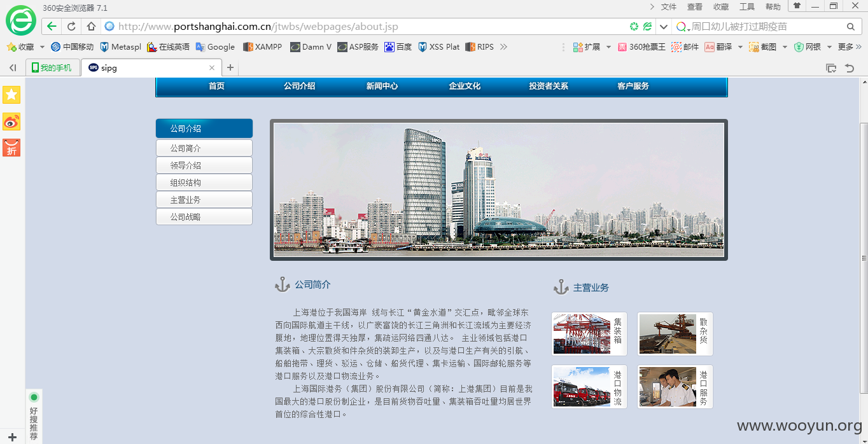
Task: Expand the 网银 dropdown arrow
Action: click(829, 46)
